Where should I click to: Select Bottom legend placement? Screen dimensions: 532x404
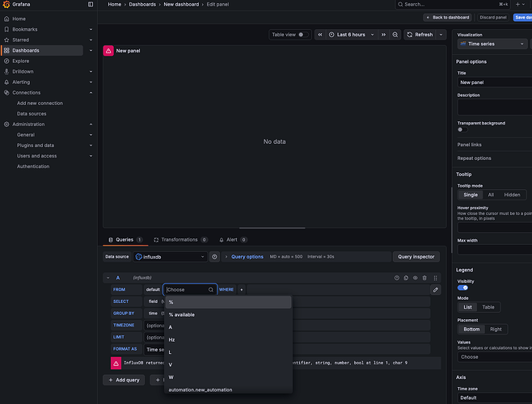(471, 329)
